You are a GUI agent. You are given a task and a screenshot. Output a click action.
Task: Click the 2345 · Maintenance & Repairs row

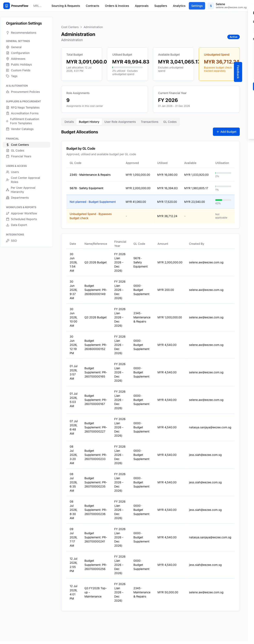click(150, 175)
